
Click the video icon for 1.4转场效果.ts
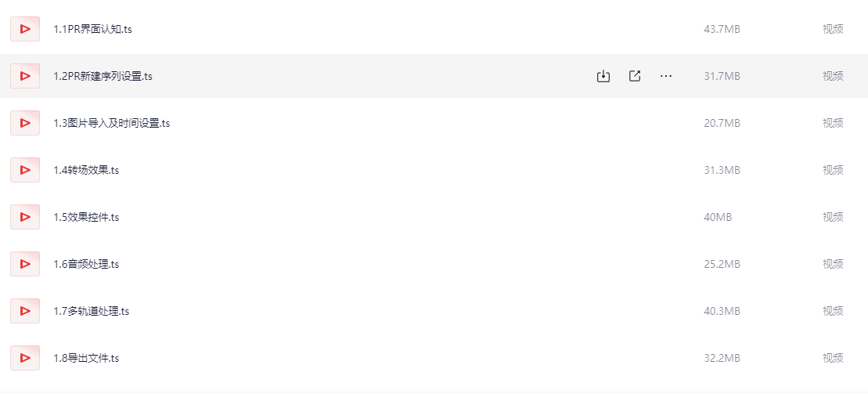[x=25, y=170]
